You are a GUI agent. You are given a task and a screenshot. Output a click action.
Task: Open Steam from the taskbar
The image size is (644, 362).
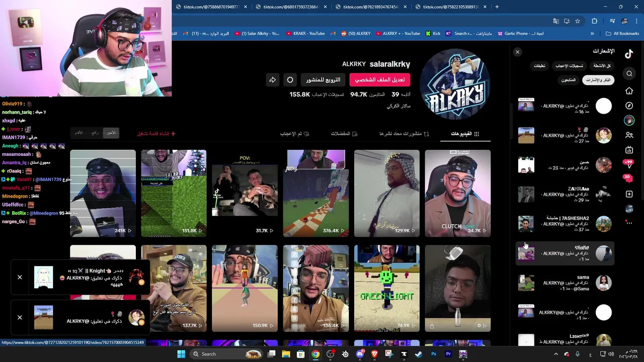(x=419, y=354)
